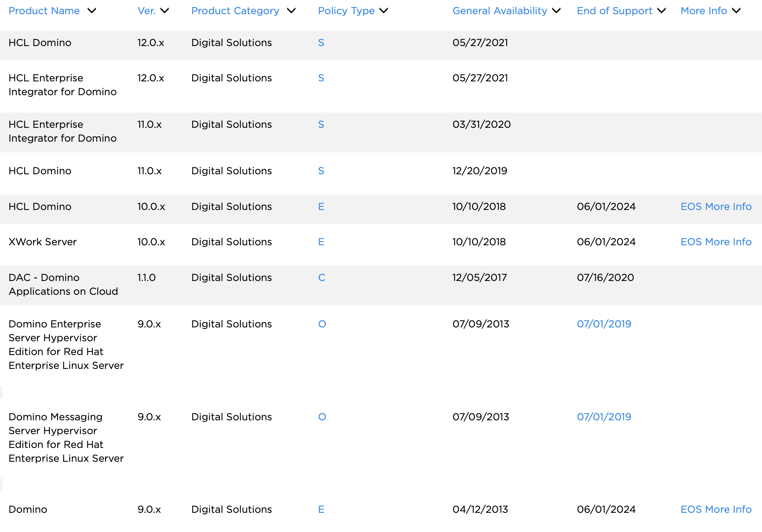Screen dimensions: 762x532
Task: Click the General Availability chevron arrow
Action: click(556, 11)
